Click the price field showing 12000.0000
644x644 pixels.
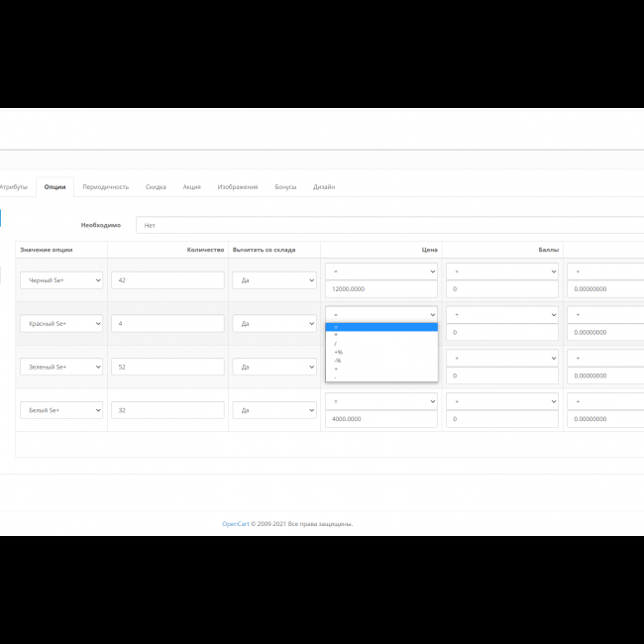pos(381,289)
